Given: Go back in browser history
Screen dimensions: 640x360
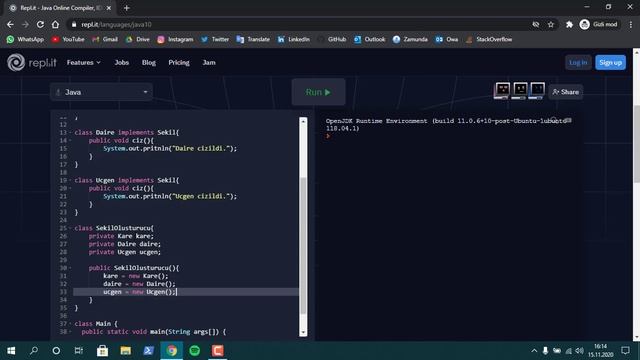Looking at the screenshot, I should (10, 24).
